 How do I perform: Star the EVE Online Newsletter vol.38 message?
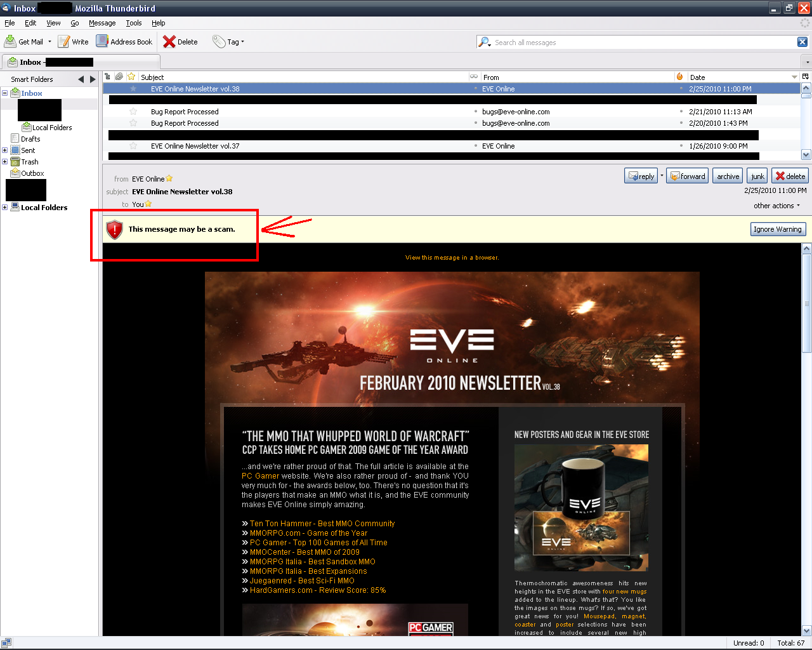tap(133, 89)
